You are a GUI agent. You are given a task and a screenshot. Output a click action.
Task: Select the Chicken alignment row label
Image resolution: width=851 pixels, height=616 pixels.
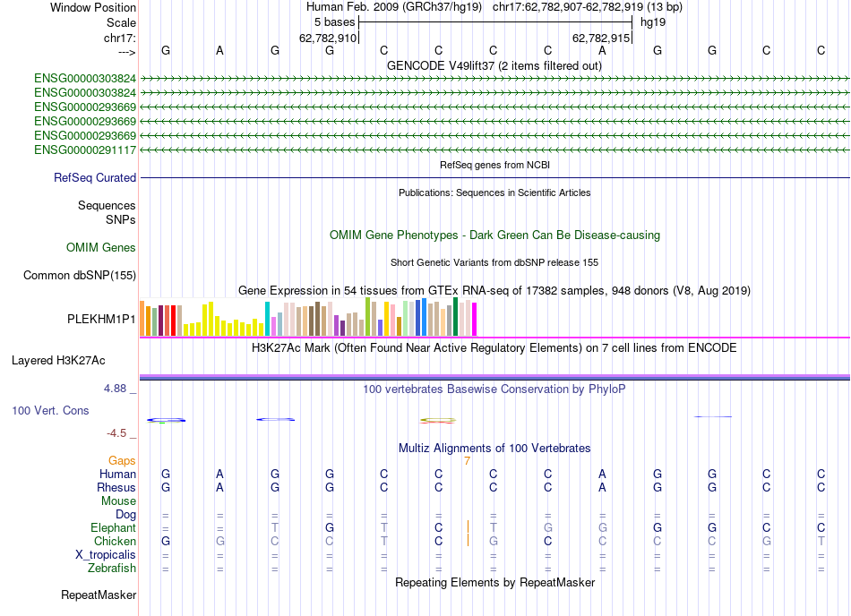coord(115,541)
